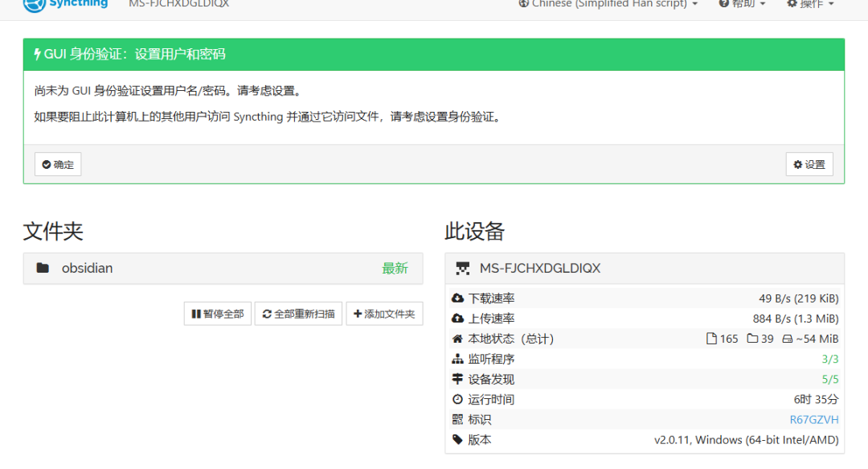Click the device identicon beside MS-FJCHXDGLDIQX
Image resolution: width=868 pixels, height=469 pixels.
(x=463, y=269)
